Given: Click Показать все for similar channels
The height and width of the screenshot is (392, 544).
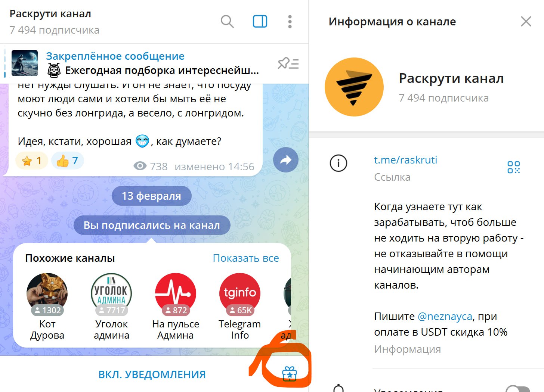Looking at the screenshot, I should (246, 258).
